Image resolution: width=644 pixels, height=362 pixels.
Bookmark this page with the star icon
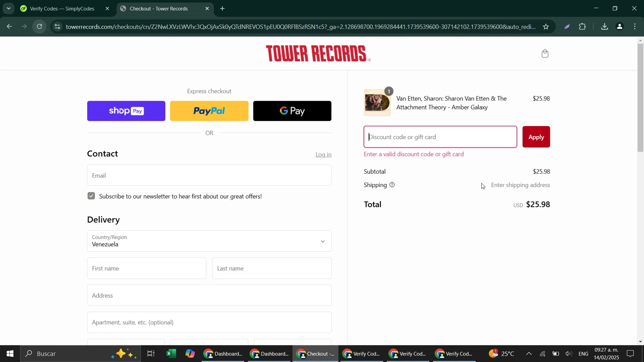(546, 27)
